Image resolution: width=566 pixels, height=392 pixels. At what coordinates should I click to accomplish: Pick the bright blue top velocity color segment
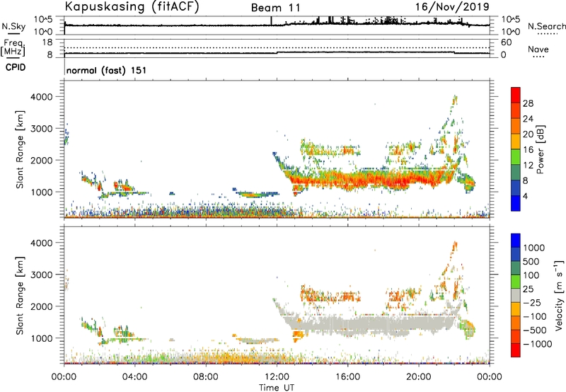pyautogui.click(x=516, y=241)
